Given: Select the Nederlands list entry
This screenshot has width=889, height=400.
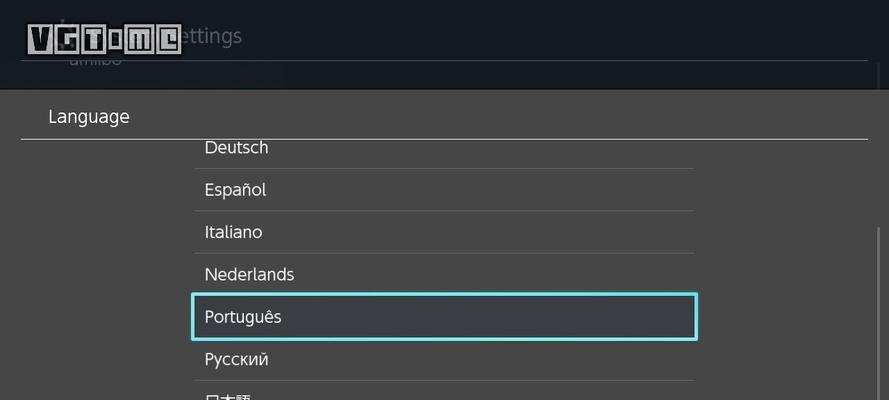Looking at the screenshot, I should tap(444, 275).
